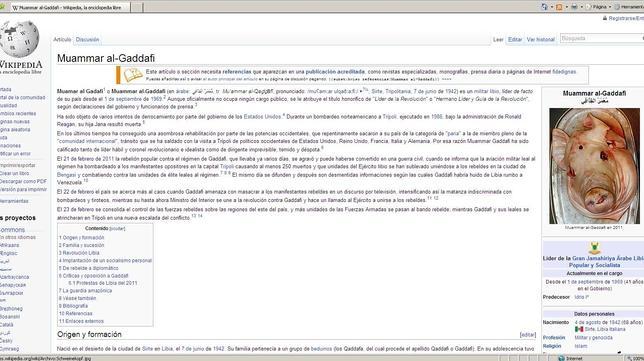Open contents entry 1 Origen y formación

tap(81, 237)
